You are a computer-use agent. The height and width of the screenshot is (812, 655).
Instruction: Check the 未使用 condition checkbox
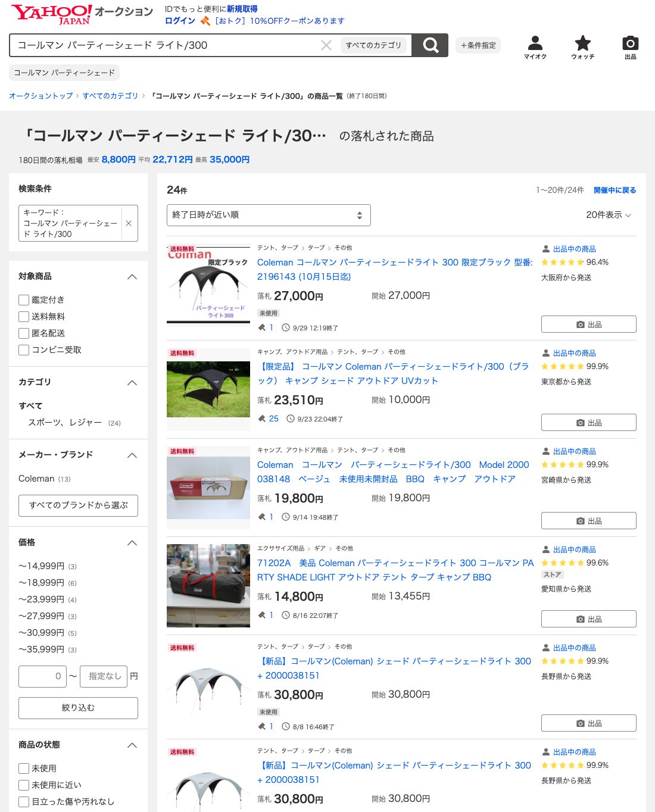(x=24, y=769)
